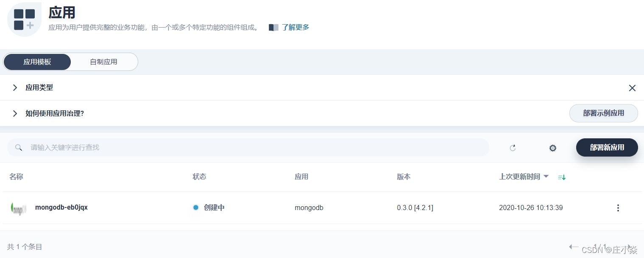Open the mongodb-eb0jqx application
The height and width of the screenshot is (258, 644).
pyautogui.click(x=61, y=208)
